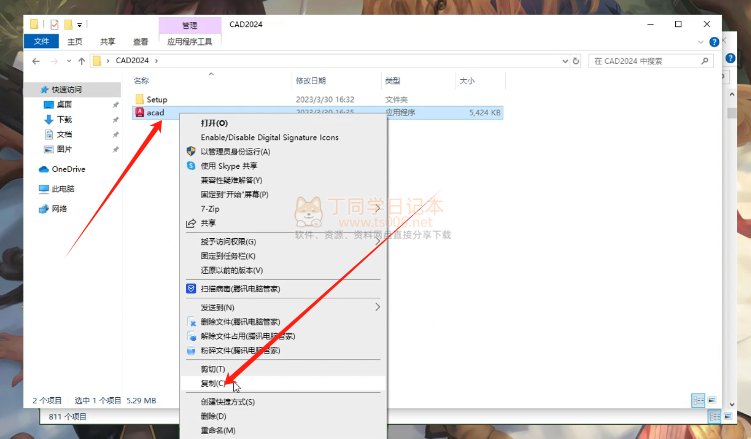Click the icon beside 解除文件占用
The height and width of the screenshot is (439, 751).
tap(191, 336)
